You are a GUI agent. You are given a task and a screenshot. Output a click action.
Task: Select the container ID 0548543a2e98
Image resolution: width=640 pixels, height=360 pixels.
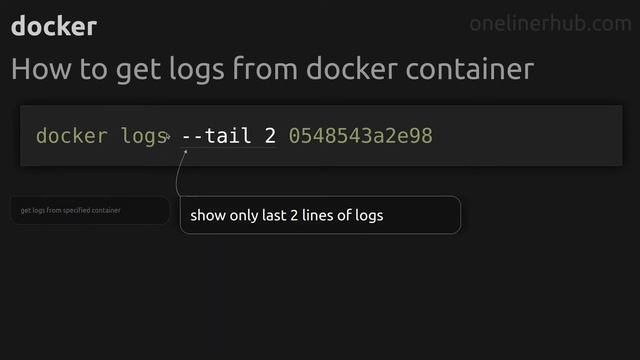[x=360, y=136]
